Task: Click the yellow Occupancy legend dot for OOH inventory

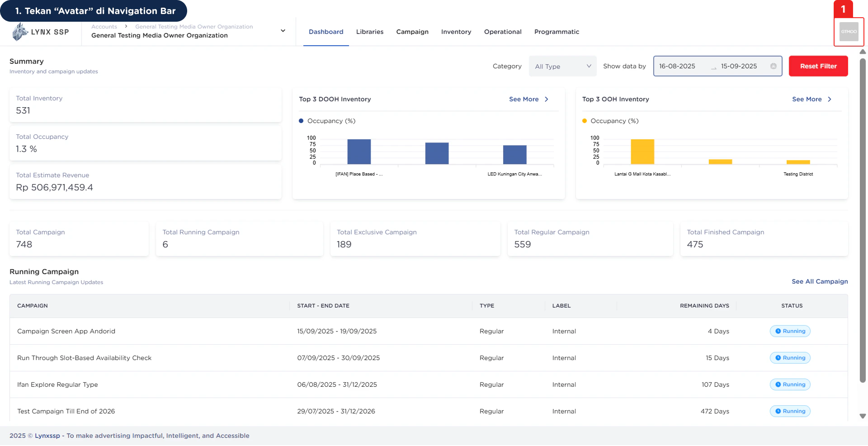Action: click(x=585, y=121)
